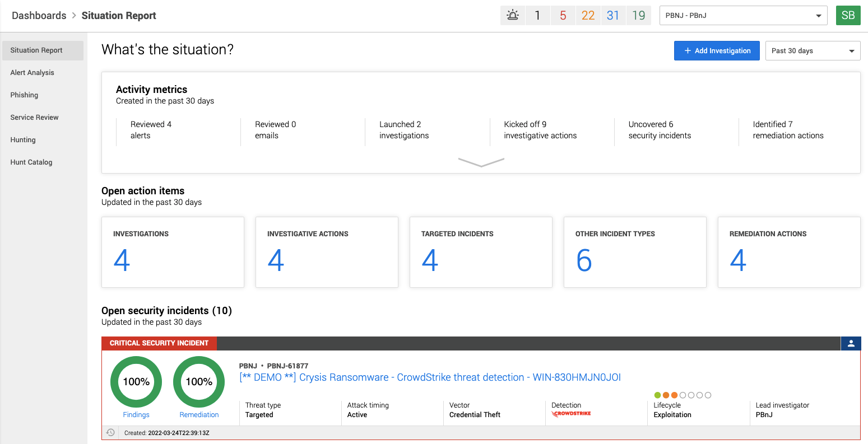The image size is (868, 444).
Task: Click the PBNJ-61877 incident ID
Action: [x=287, y=366]
